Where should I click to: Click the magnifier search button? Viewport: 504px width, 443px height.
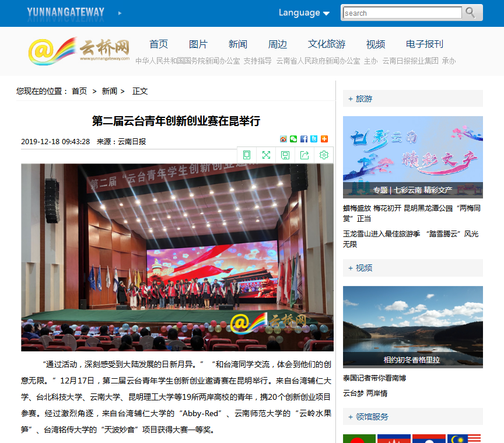tap(470, 13)
